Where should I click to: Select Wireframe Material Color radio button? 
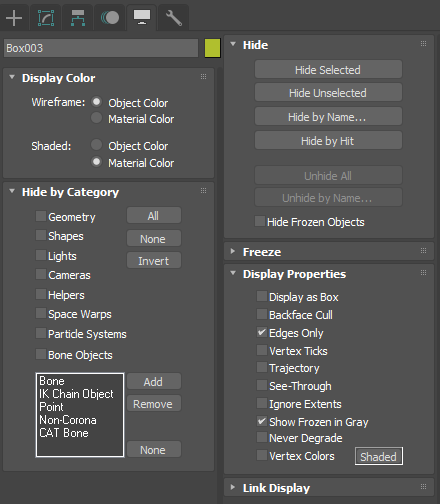96,118
